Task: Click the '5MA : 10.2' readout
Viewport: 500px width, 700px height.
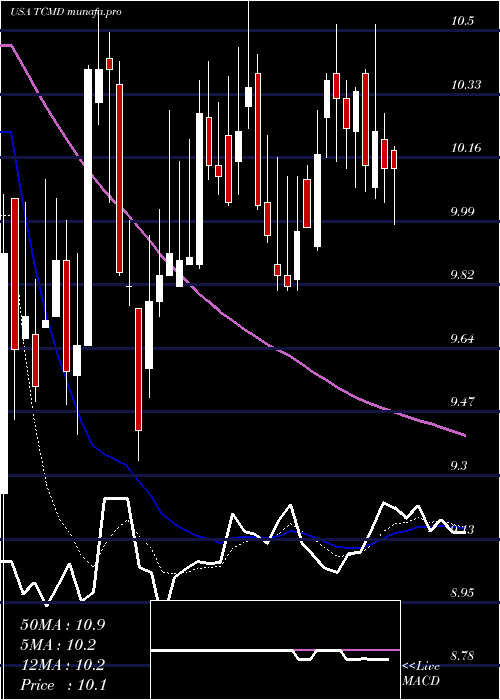Action: pyautogui.click(x=58, y=645)
